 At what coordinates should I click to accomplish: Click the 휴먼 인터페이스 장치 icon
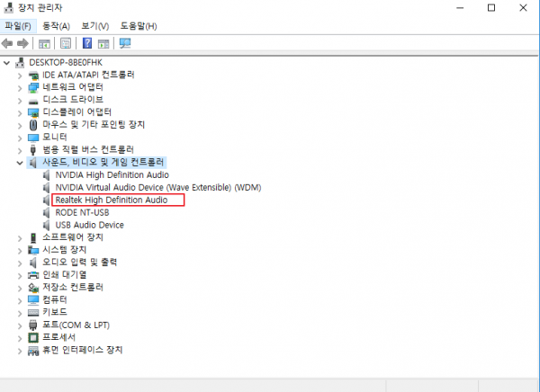click(33, 351)
